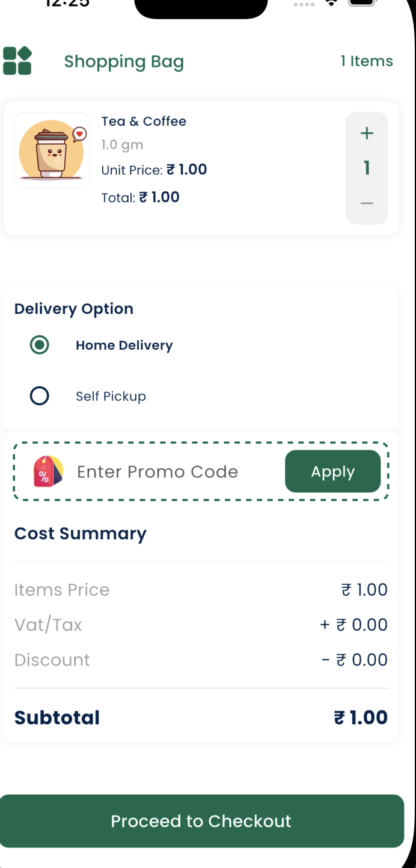
Task: Enable Home Delivery radio button
Action: coord(39,345)
